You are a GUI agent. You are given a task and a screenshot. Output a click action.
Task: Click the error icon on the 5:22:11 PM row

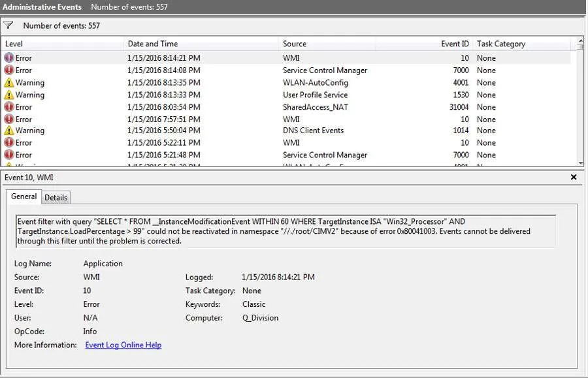pos(8,143)
